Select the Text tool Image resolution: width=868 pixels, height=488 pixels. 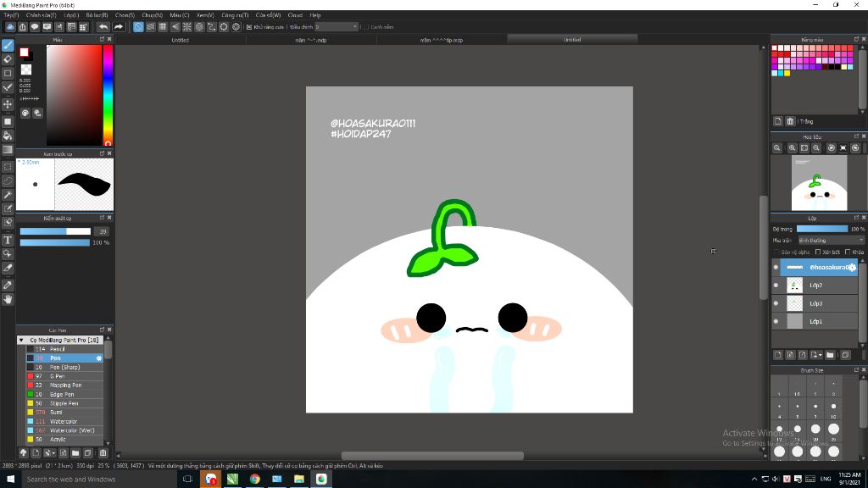coord(8,240)
